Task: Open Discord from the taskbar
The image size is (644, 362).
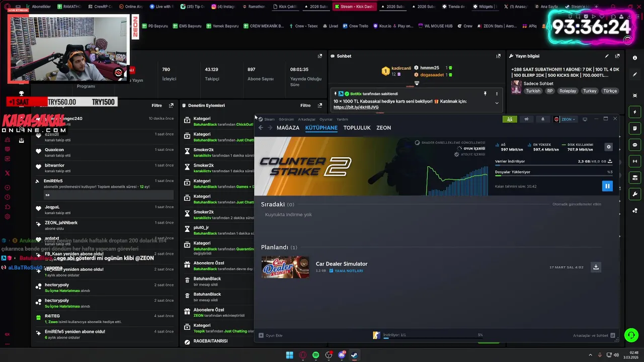Action: tap(342, 355)
